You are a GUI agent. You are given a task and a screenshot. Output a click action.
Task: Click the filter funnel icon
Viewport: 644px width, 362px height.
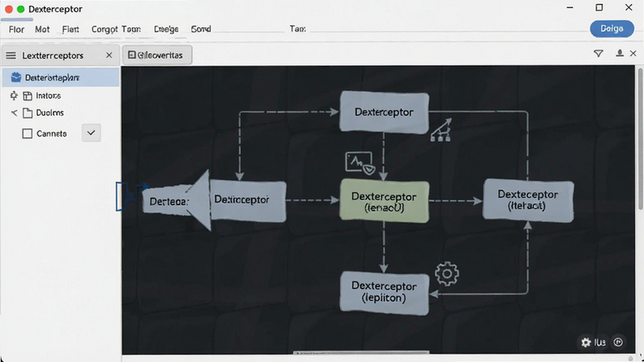tap(598, 53)
